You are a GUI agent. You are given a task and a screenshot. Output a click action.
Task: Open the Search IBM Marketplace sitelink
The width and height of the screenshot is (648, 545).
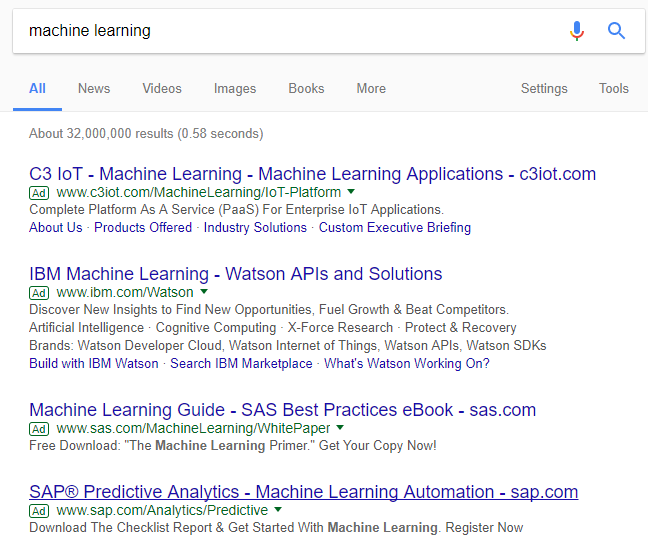[241, 364]
